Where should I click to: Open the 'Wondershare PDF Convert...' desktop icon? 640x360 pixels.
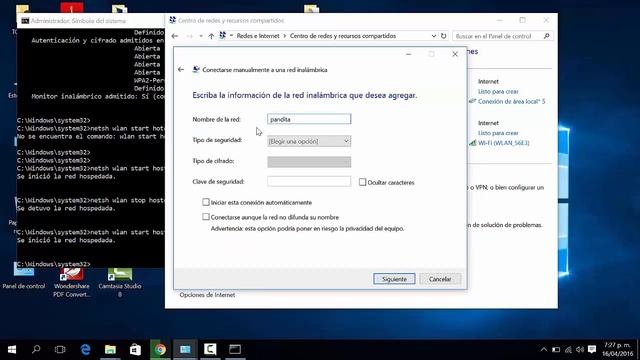pos(72,282)
